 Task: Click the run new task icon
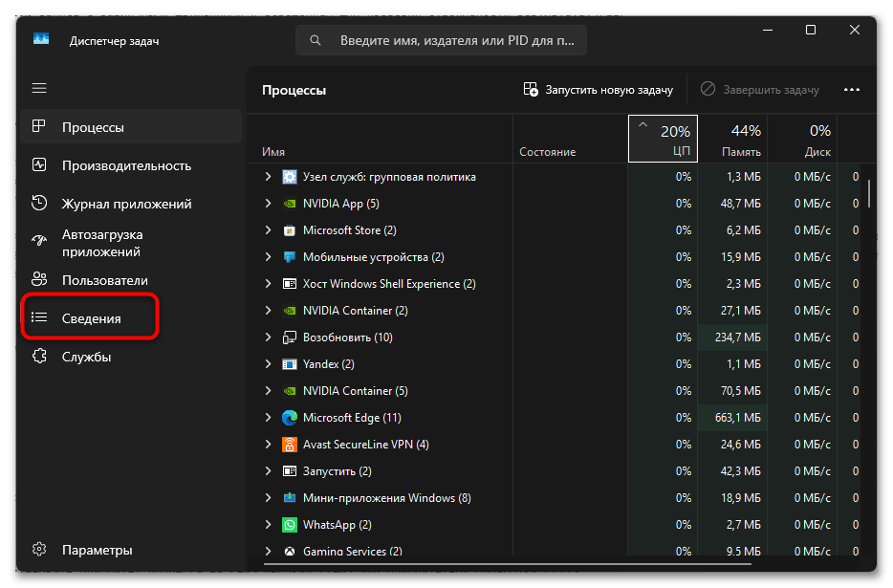(x=531, y=90)
